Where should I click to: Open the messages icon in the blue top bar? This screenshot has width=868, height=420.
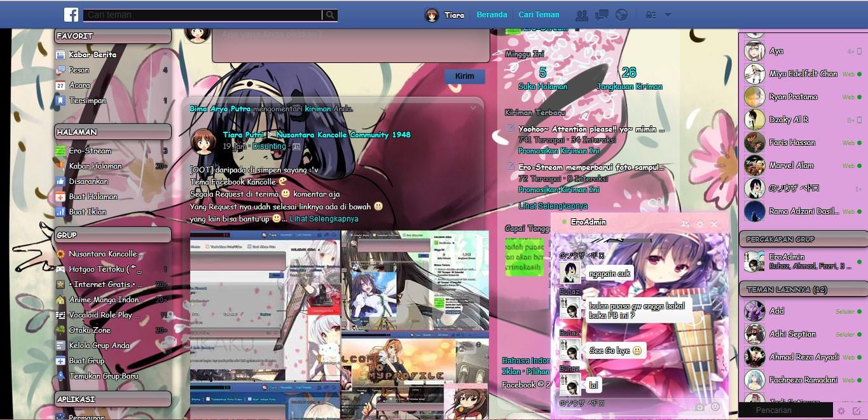[x=601, y=15]
